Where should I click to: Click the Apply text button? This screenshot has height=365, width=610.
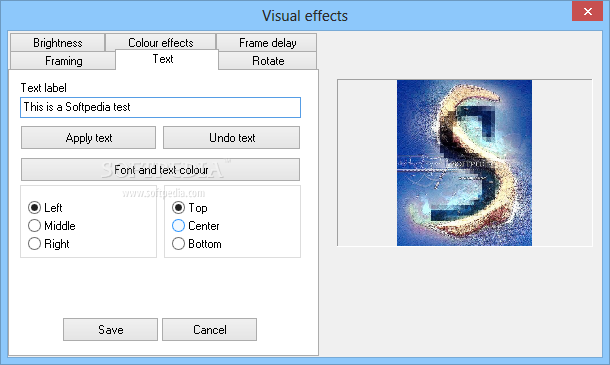pos(88,137)
